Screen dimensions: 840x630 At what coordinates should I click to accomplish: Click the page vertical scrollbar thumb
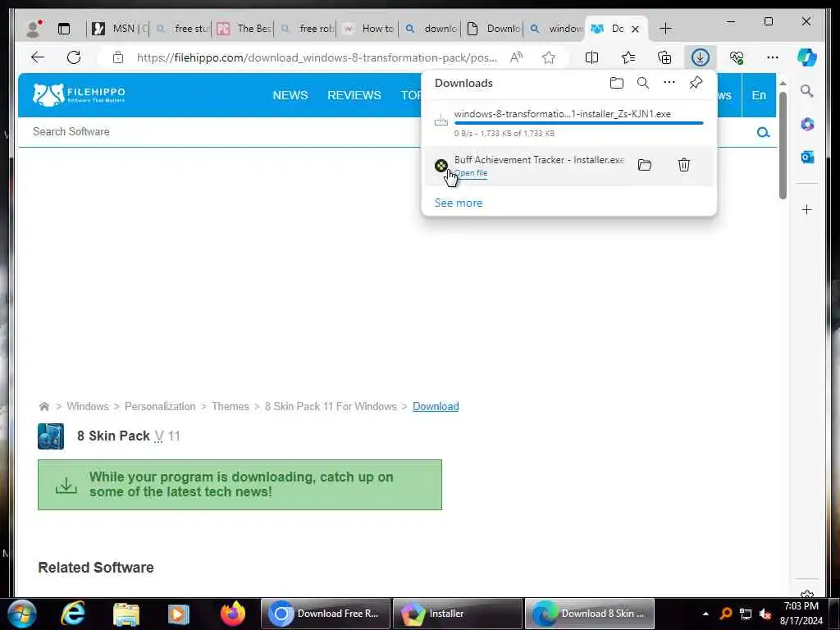click(x=783, y=144)
